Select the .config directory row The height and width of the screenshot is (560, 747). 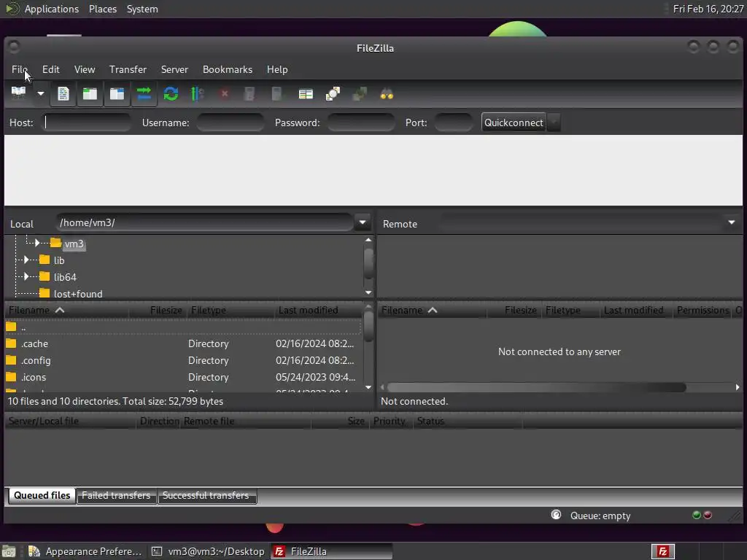tap(183, 360)
